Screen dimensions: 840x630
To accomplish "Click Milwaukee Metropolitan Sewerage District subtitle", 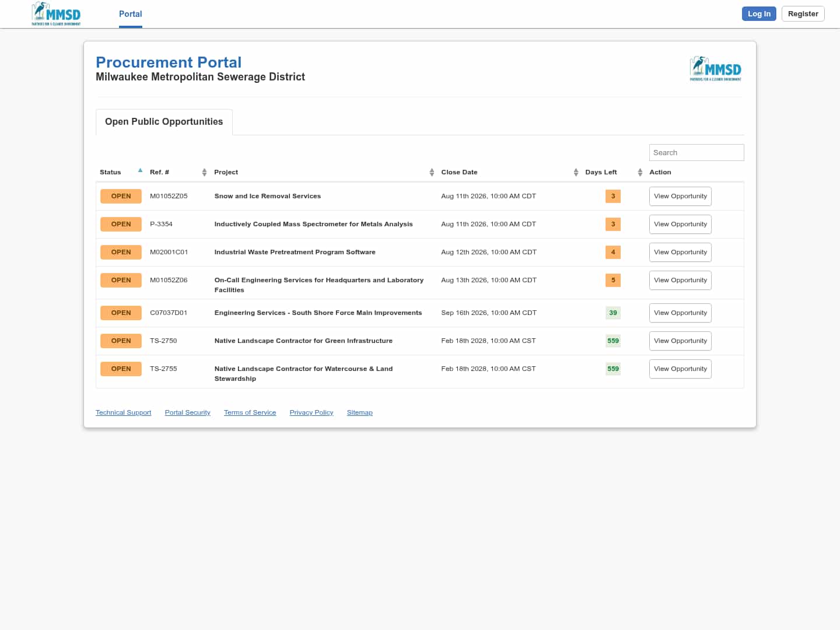I will (200, 77).
